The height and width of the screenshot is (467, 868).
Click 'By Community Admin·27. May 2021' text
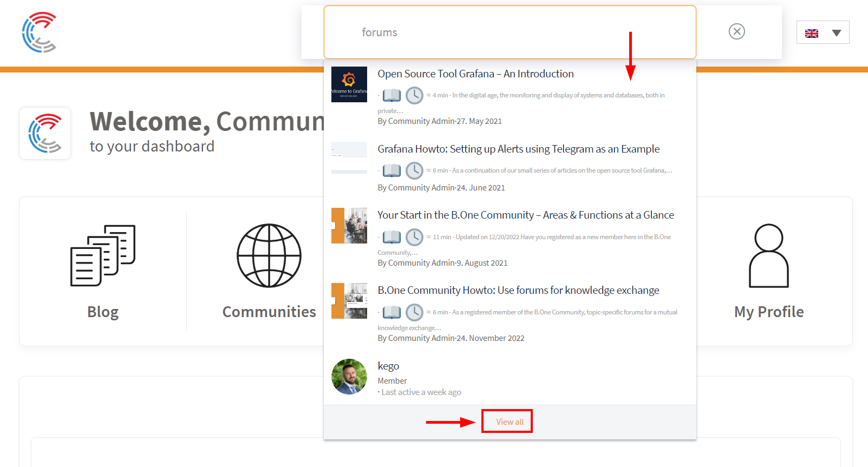pos(440,121)
